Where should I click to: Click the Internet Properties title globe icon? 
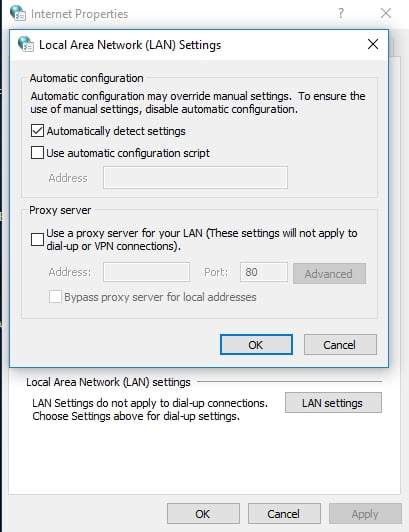click(x=17, y=13)
